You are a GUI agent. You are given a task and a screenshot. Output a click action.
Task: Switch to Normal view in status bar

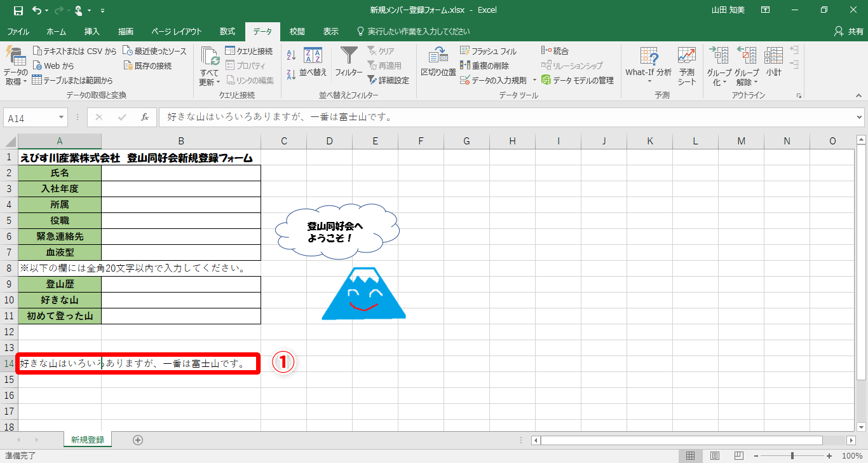(x=690, y=456)
